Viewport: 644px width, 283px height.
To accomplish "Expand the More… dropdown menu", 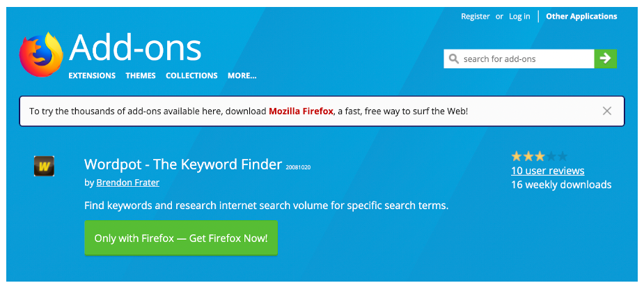I will tap(242, 76).
